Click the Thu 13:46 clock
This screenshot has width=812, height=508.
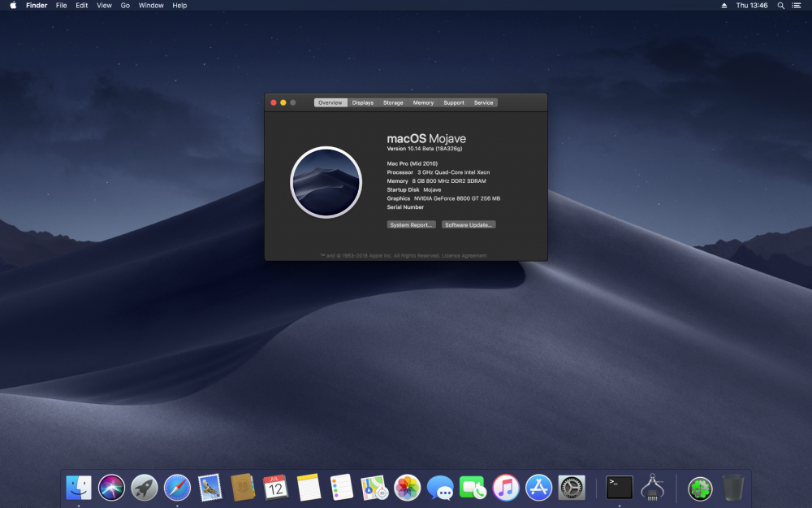coord(752,5)
